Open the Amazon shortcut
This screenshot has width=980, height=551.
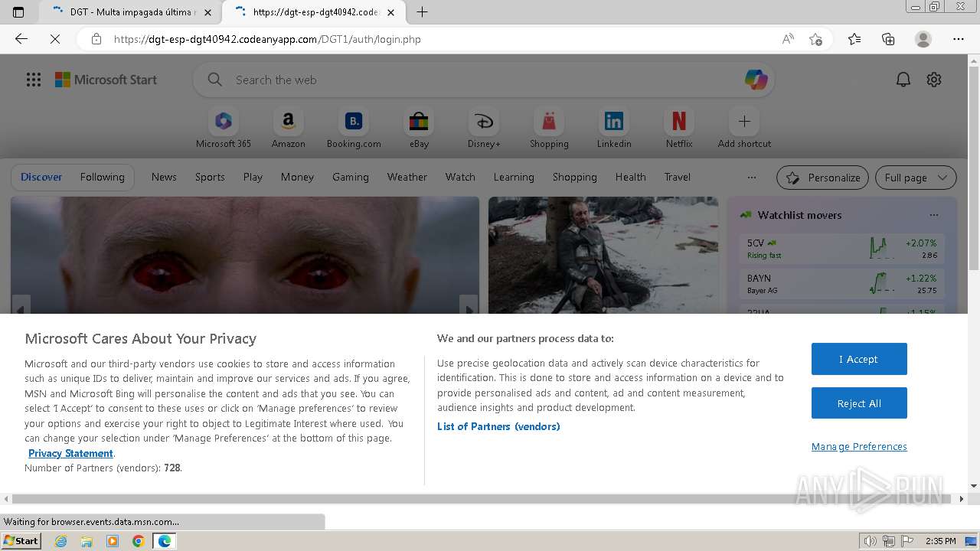click(289, 129)
